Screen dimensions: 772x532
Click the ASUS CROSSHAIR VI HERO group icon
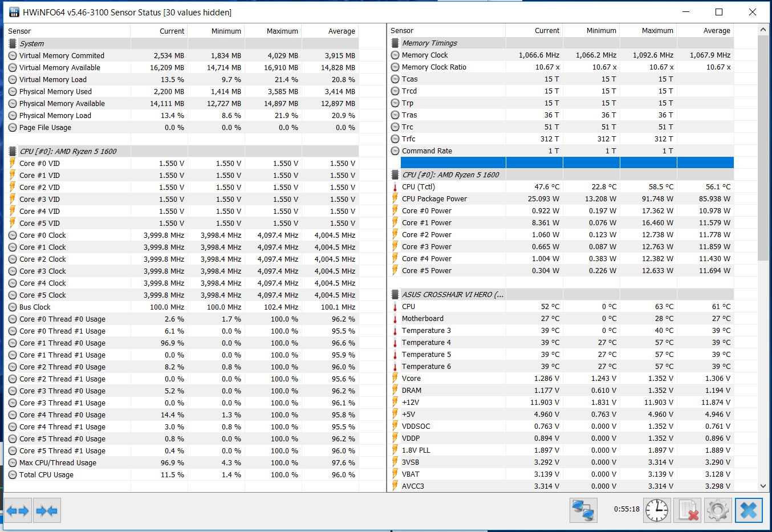395,294
